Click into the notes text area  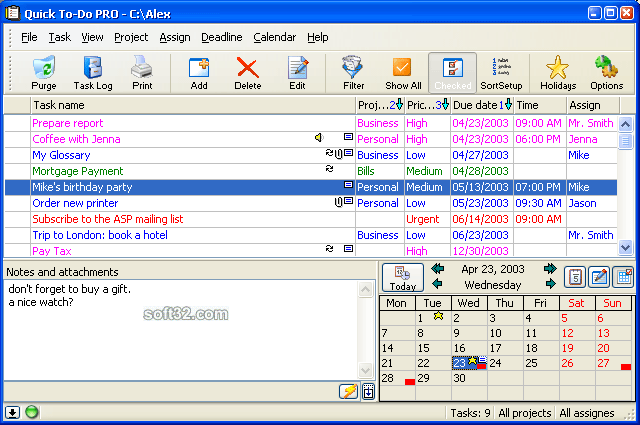[181, 330]
